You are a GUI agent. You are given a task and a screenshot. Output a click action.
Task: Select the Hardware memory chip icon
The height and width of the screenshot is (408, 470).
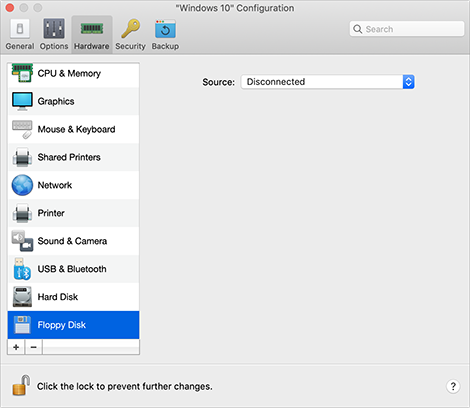click(92, 29)
